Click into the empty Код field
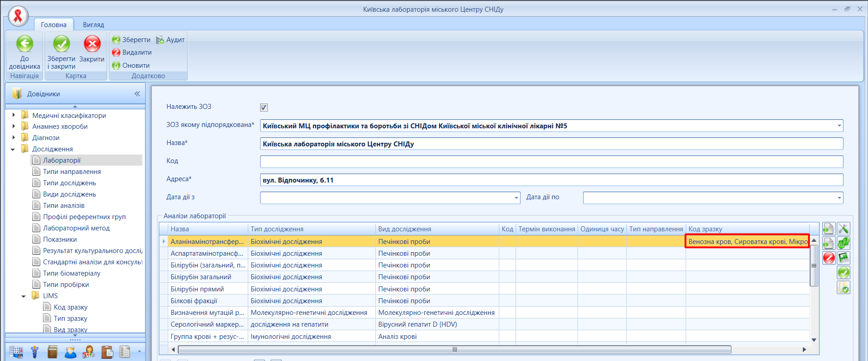Viewport: 868px width, 361px height. [551, 162]
